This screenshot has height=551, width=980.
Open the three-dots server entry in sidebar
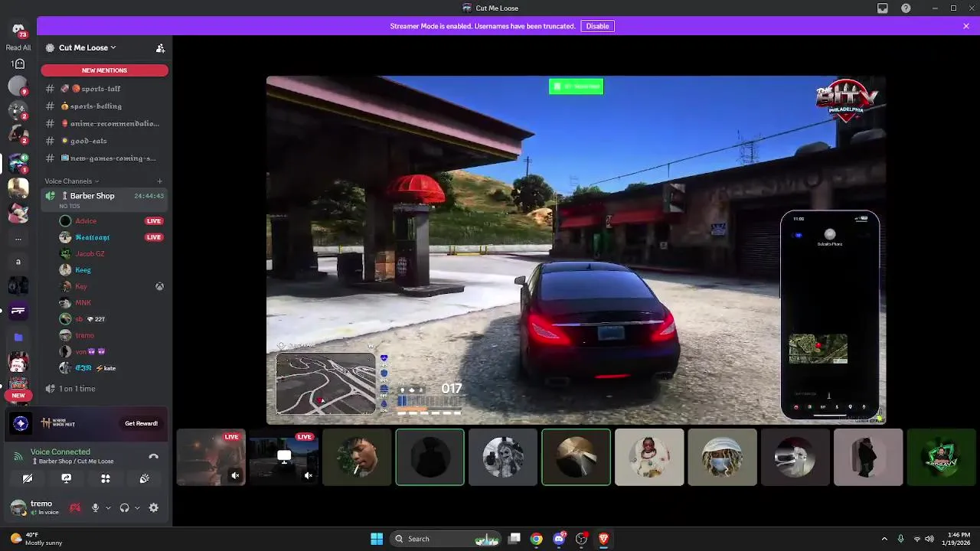tap(18, 238)
